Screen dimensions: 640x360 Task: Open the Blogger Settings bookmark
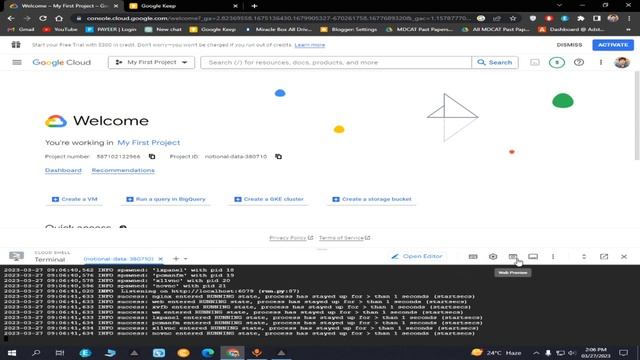[x=349, y=29]
